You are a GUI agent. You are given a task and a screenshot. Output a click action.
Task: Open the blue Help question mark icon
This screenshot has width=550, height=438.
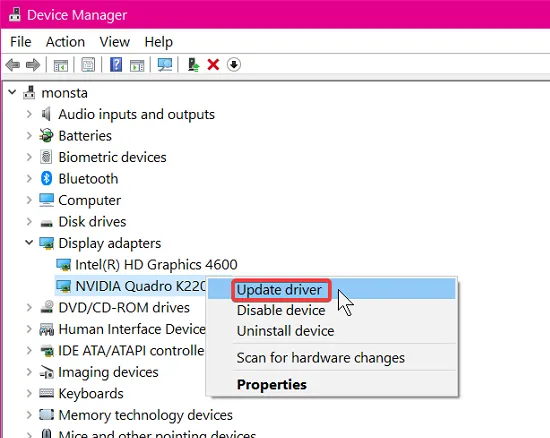coord(116,65)
